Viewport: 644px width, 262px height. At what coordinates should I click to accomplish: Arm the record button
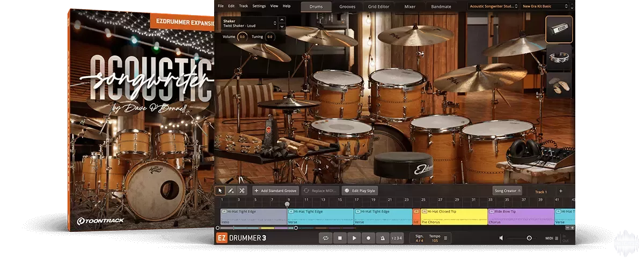pyautogui.click(x=368, y=238)
